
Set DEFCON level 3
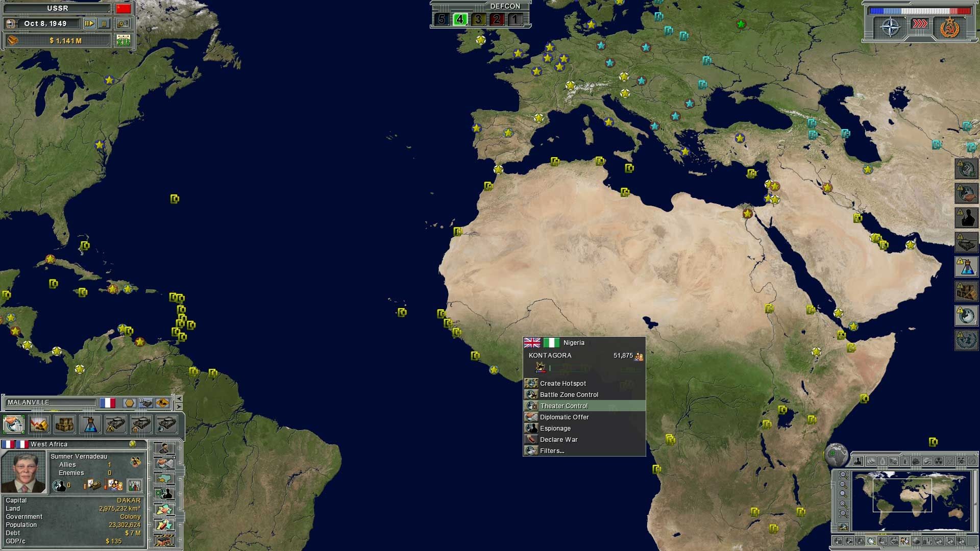[x=478, y=19]
